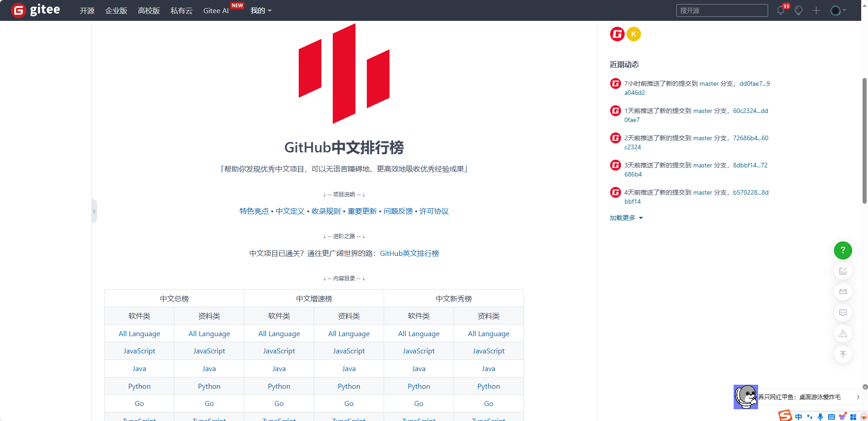
Task: Go to Gitee AI in navigation
Action: (x=216, y=10)
